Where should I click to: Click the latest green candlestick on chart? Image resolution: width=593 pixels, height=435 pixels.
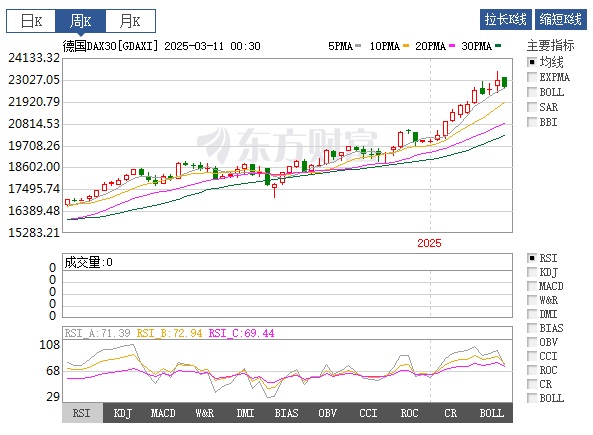[505, 82]
